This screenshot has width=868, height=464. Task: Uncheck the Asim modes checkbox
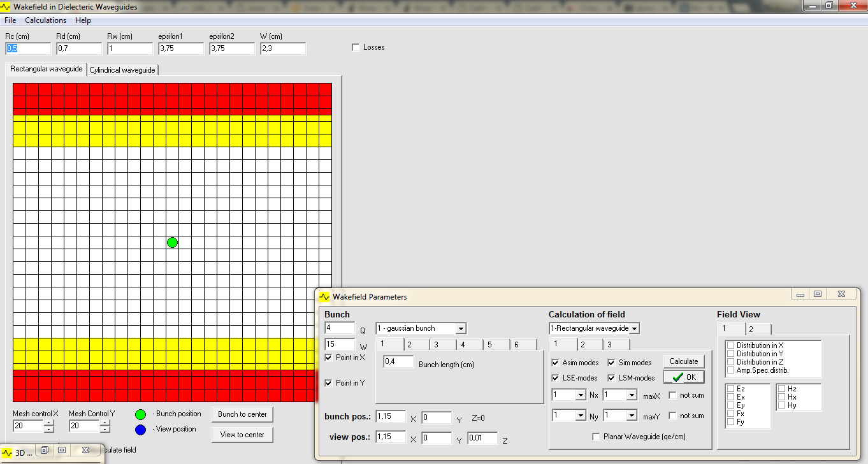(x=555, y=363)
